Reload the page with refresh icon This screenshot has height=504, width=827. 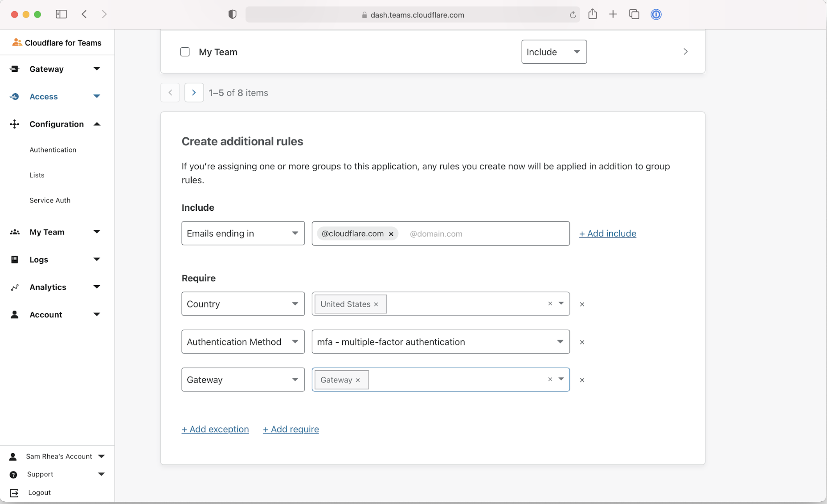pyautogui.click(x=573, y=15)
